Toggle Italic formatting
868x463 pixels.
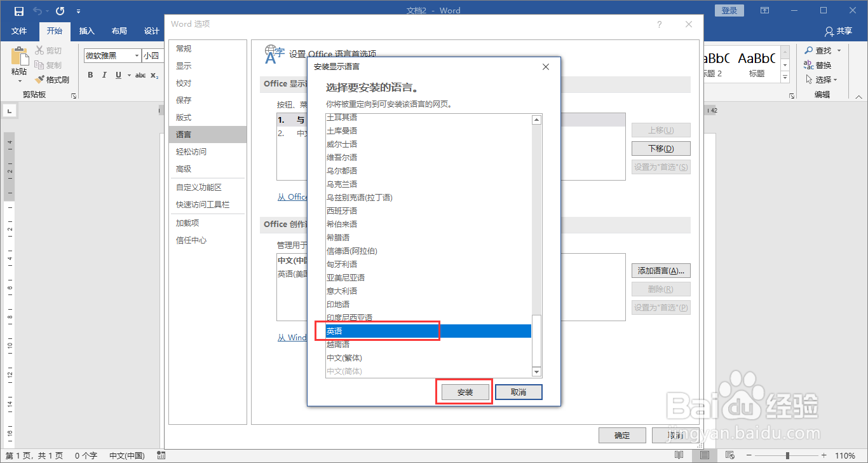pyautogui.click(x=104, y=75)
